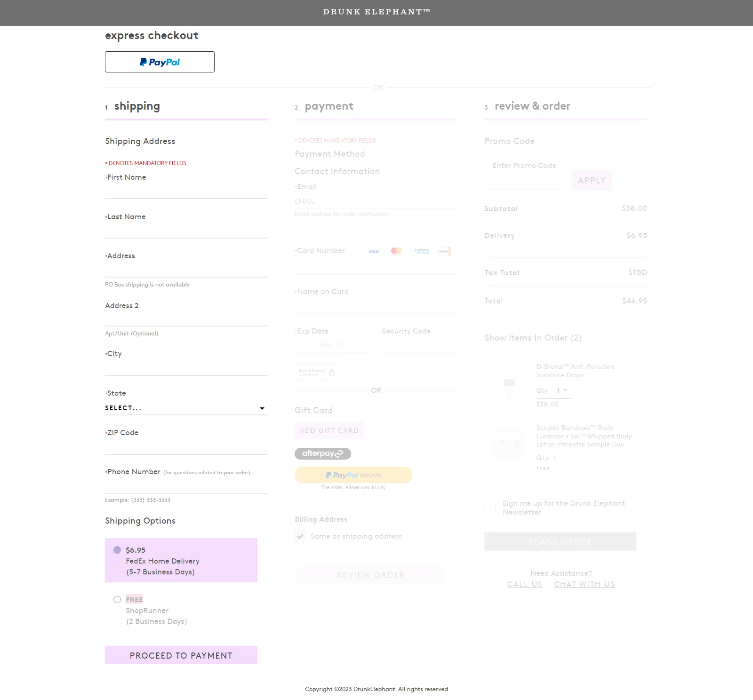The width and height of the screenshot is (753, 700).
Task: Click the Tax Total $TBD value
Action: (638, 272)
